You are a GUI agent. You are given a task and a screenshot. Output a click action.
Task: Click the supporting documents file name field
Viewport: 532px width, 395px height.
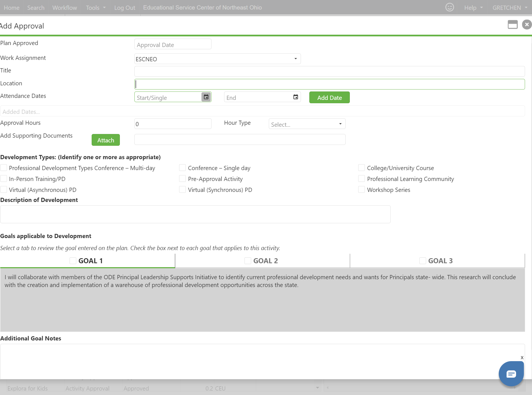(x=240, y=139)
